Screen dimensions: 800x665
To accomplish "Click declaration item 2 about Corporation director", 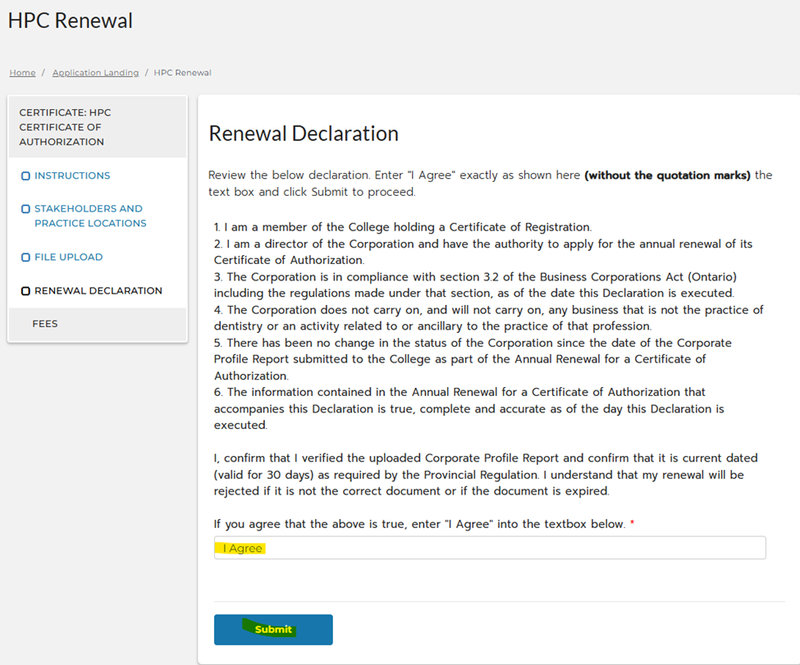I will [483, 252].
